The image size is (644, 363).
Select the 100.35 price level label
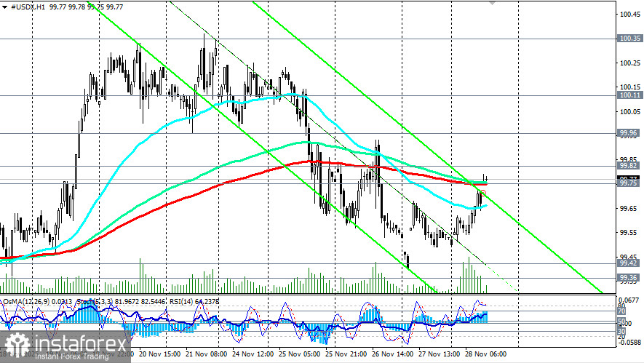point(630,38)
